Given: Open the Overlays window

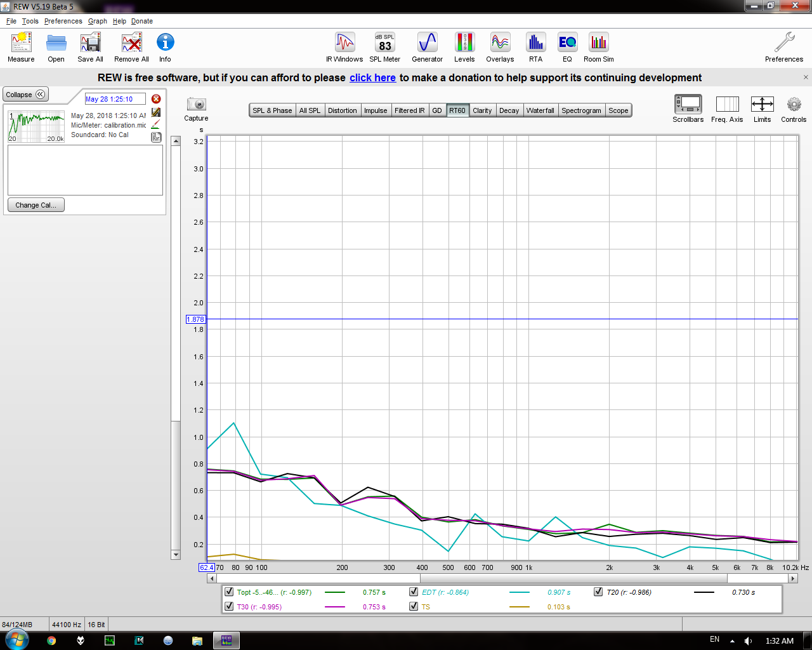Looking at the screenshot, I should click(500, 48).
